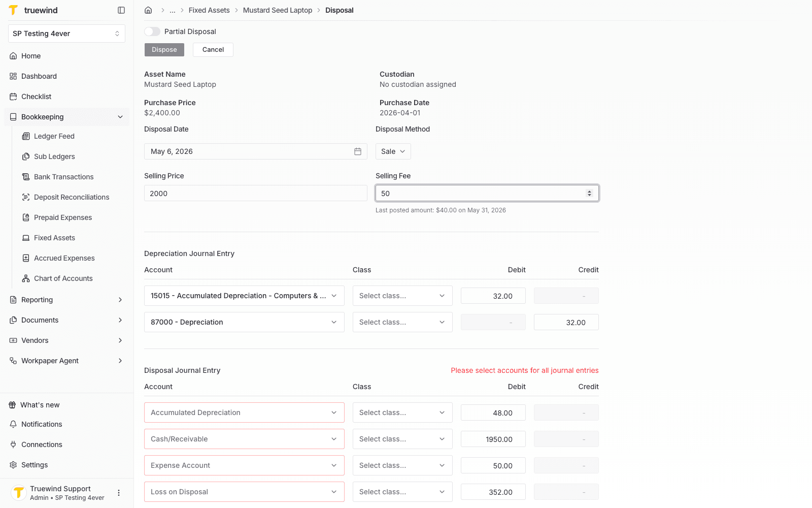Open Fixed Assets breadcrumb link
The image size is (812, 508).
[209, 10]
